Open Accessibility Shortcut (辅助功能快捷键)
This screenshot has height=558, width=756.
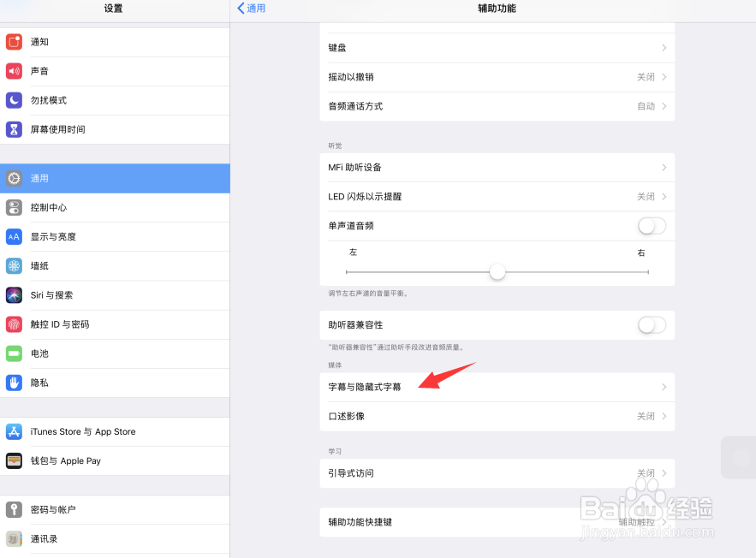[497, 522]
